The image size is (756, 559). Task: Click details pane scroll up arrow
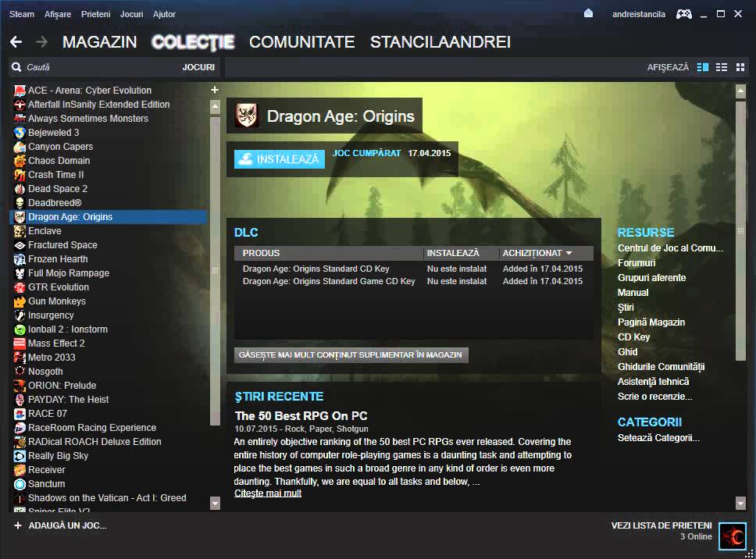[740, 91]
